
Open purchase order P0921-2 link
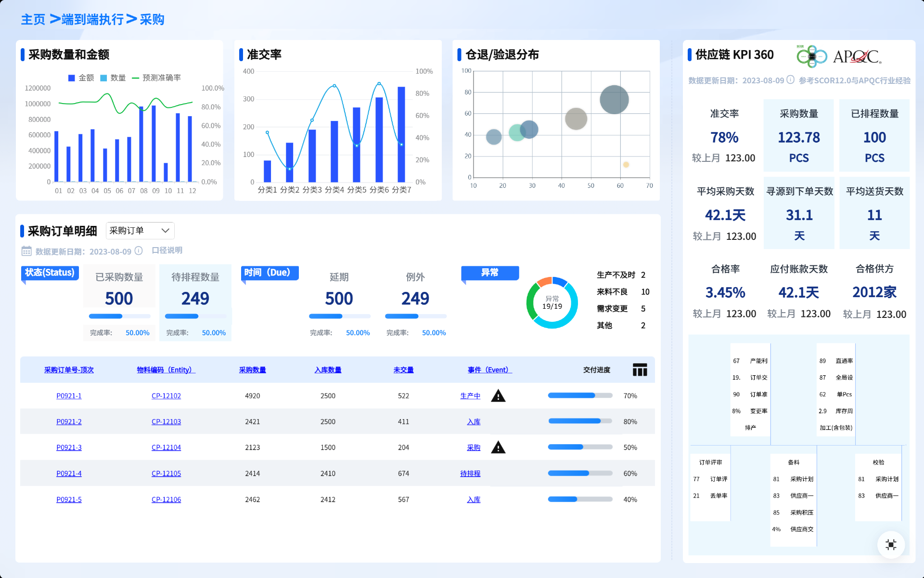[x=69, y=421]
